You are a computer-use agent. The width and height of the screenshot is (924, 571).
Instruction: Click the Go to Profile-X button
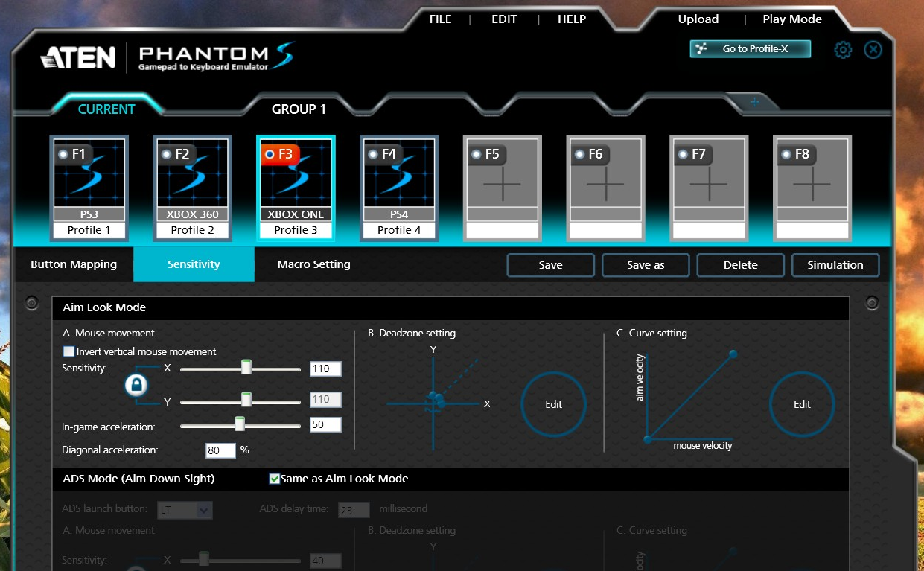(750, 49)
